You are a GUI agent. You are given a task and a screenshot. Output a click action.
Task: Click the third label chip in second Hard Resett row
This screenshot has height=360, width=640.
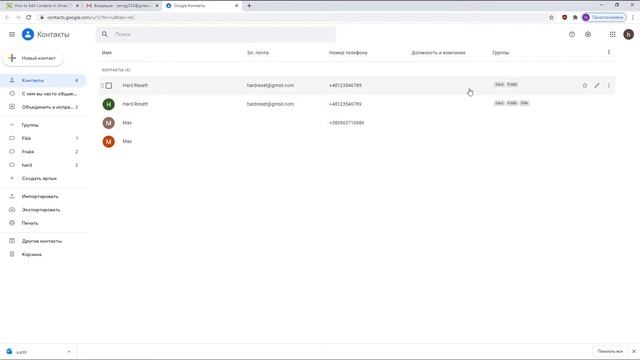pyautogui.click(x=524, y=103)
